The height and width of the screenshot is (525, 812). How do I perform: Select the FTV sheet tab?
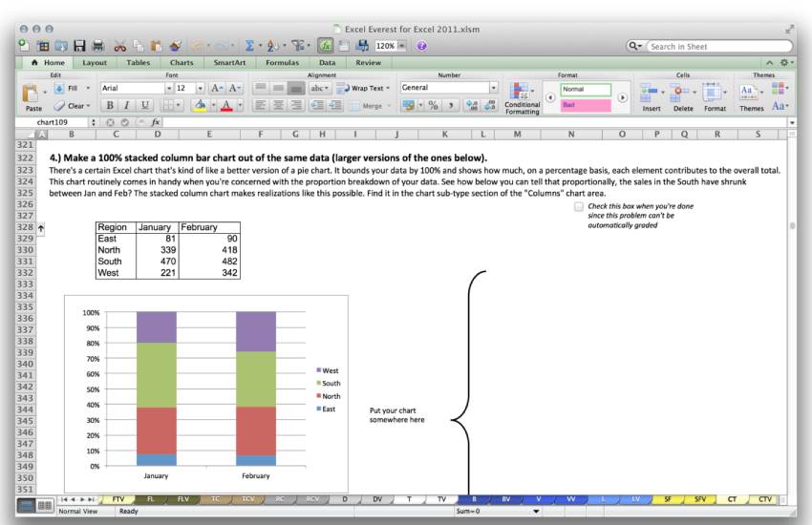click(118, 499)
